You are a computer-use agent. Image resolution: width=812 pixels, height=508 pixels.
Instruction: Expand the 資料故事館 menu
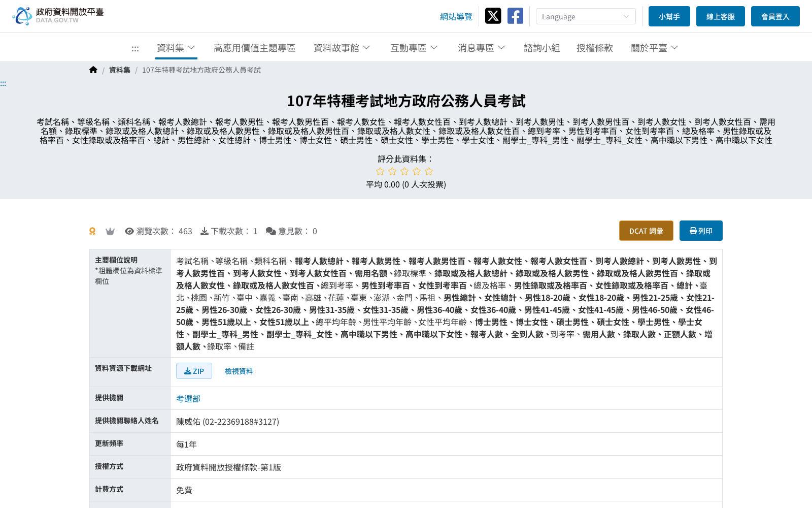point(342,48)
